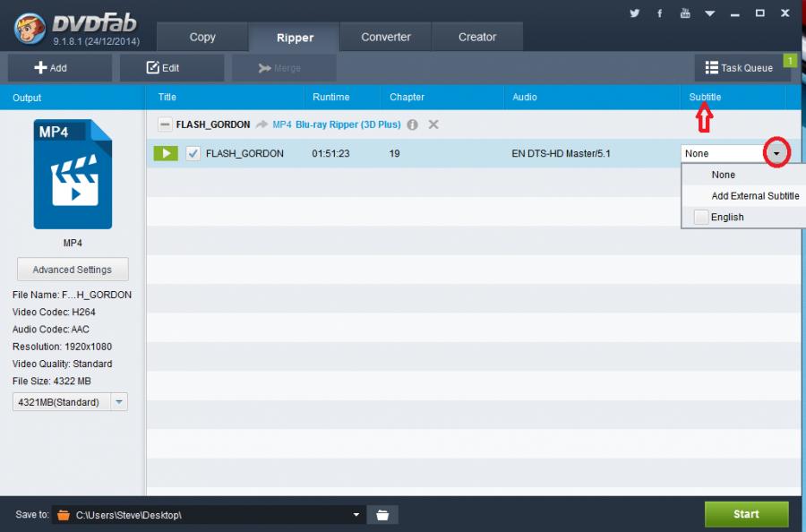
Task: Click the green task count badge
Action: 790,61
